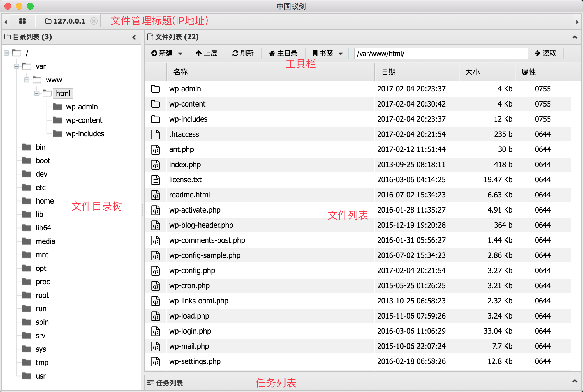Click the license.txt text file icon

click(156, 180)
